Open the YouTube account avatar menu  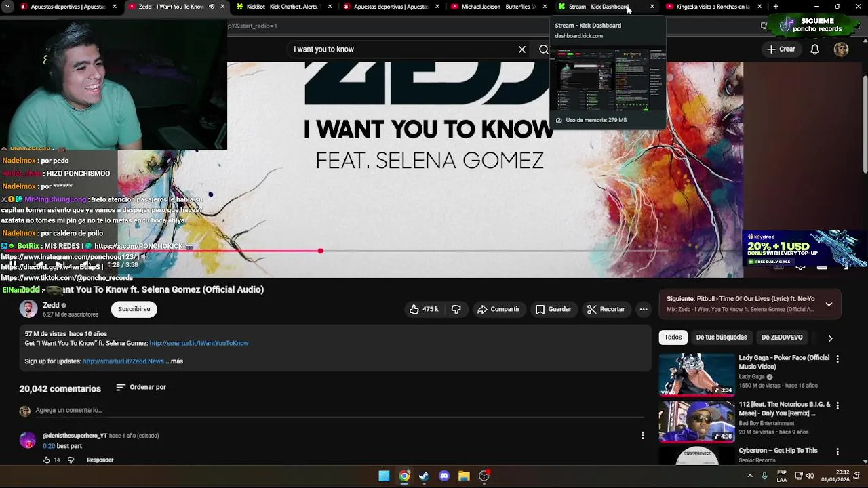coord(842,49)
